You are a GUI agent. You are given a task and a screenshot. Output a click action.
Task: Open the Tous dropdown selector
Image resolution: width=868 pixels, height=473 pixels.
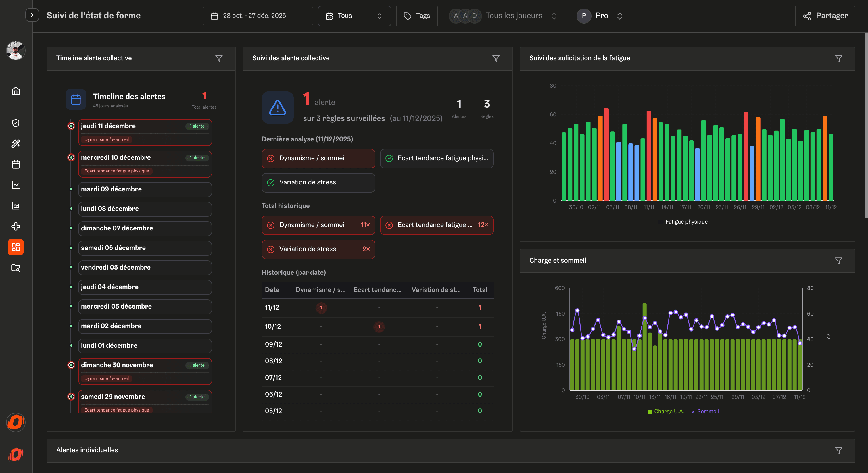(354, 16)
